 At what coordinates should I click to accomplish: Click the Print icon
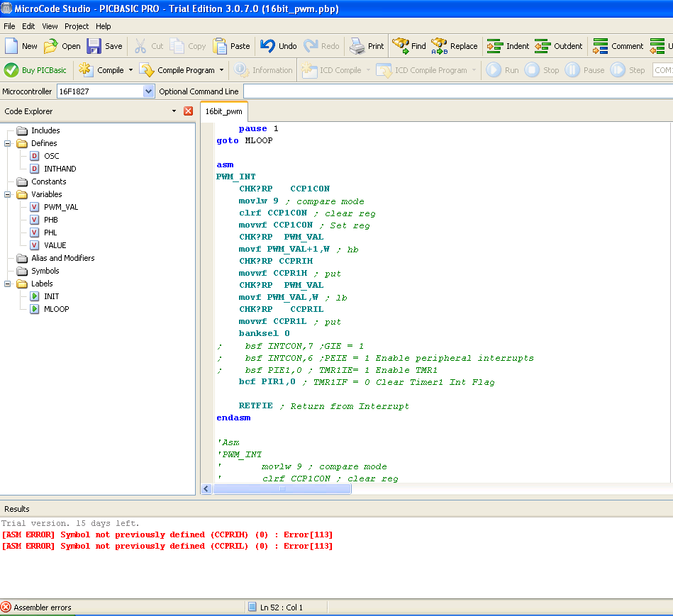[357, 46]
